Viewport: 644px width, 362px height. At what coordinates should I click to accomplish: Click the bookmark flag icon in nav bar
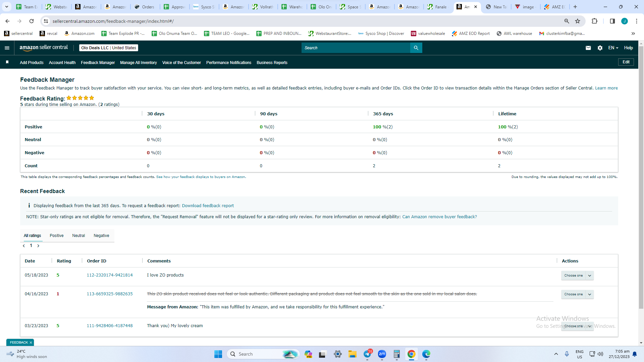[7, 62]
